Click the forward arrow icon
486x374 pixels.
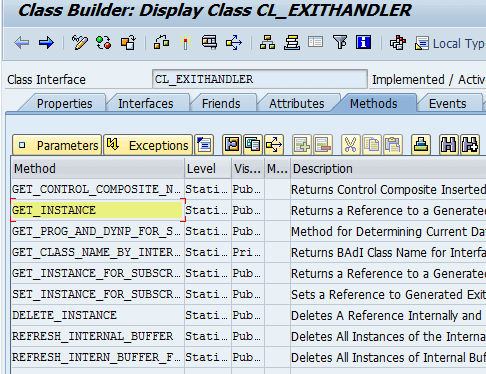pyautogui.click(x=46, y=43)
